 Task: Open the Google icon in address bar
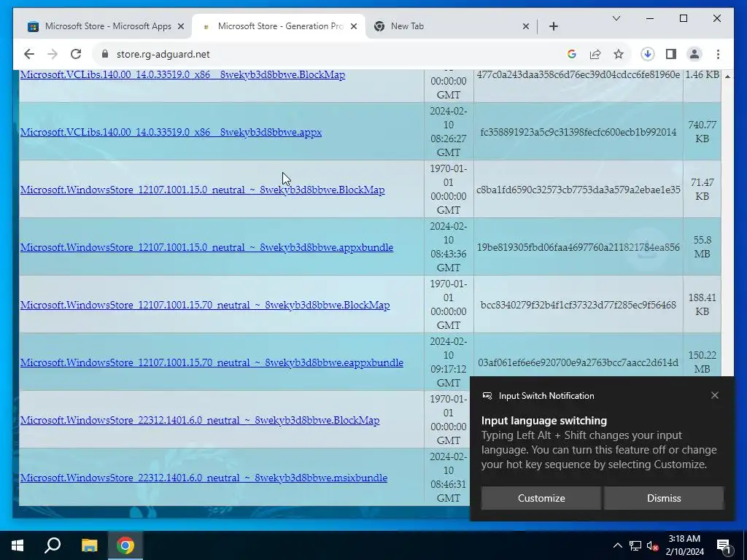(x=572, y=54)
